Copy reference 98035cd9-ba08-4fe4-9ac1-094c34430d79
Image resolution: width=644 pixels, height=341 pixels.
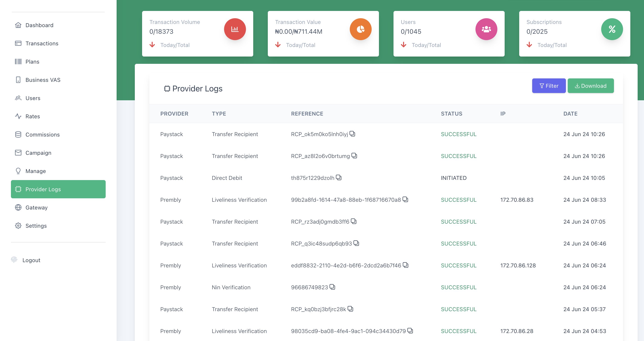click(410, 331)
